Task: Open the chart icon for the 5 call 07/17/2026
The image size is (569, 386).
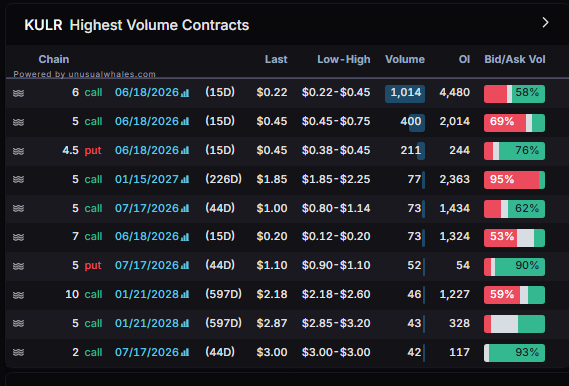Action: tap(185, 209)
